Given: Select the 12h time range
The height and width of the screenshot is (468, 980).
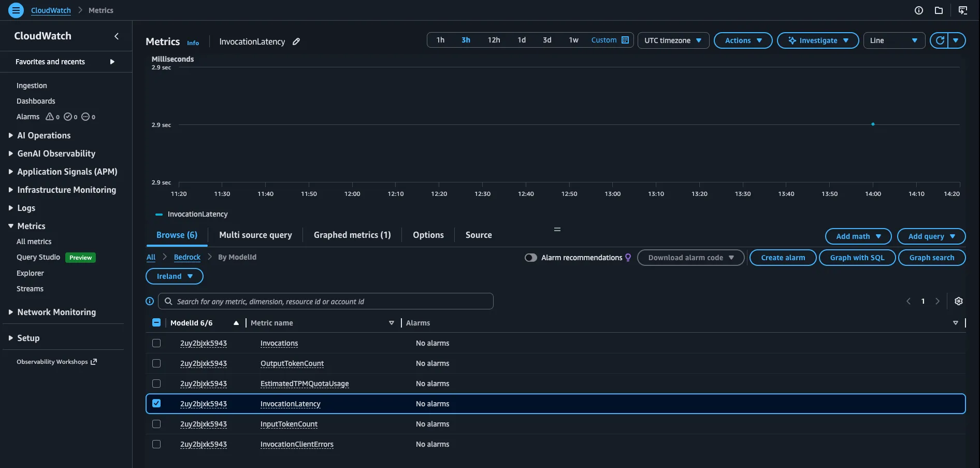Looking at the screenshot, I should click(x=494, y=40).
